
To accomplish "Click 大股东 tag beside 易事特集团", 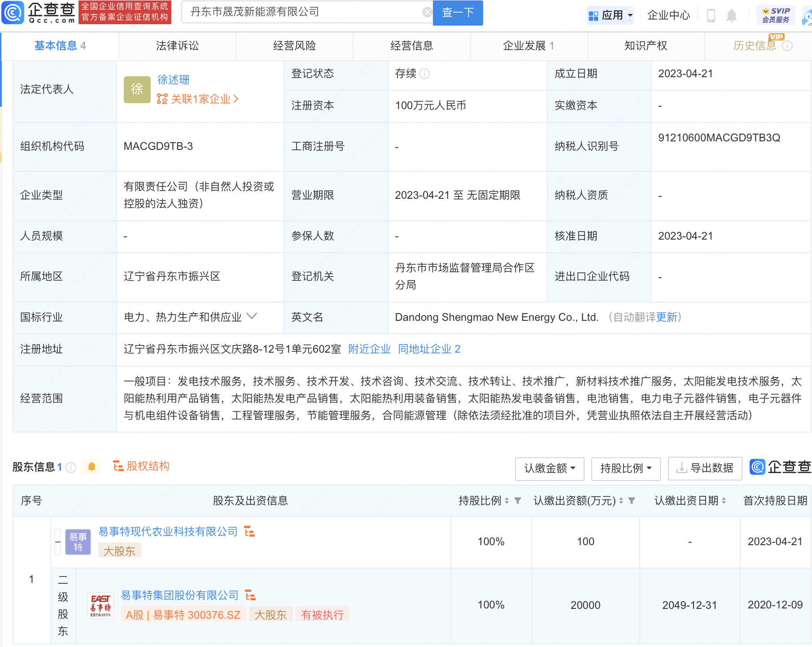I will (x=271, y=615).
